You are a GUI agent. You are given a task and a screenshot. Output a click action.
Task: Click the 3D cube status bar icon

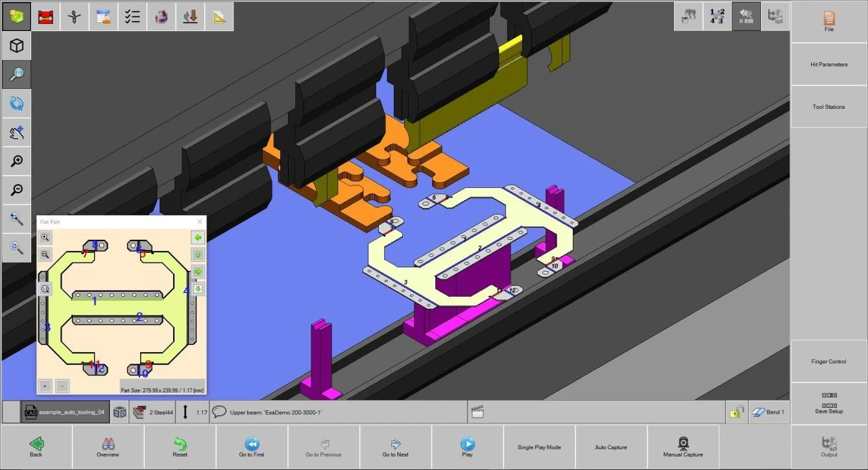tap(119, 412)
